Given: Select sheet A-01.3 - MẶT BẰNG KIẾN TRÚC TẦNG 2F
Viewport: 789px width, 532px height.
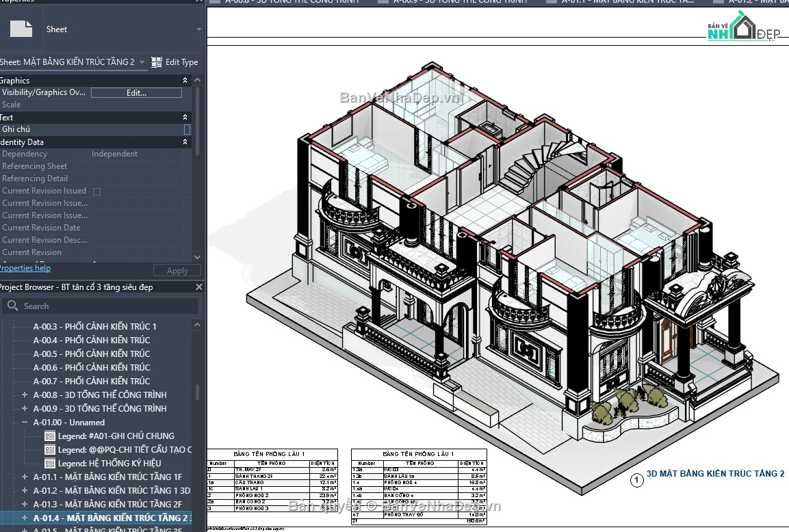Looking at the screenshot, I should (x=107, y=504).
